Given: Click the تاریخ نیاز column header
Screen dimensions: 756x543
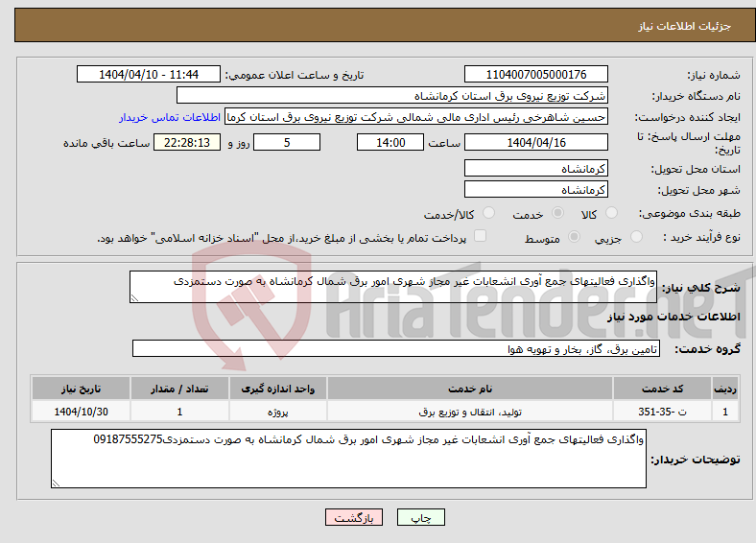Looking at the screenshot, I should tap(81, 389).
